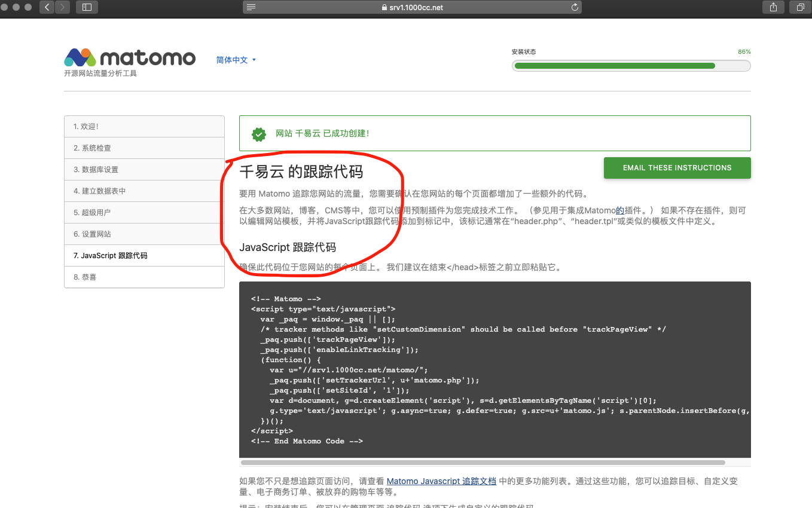Go forward with Safari forward arrow
The width and height of the screenshot is (812, 508).
(x=62, y=7)
